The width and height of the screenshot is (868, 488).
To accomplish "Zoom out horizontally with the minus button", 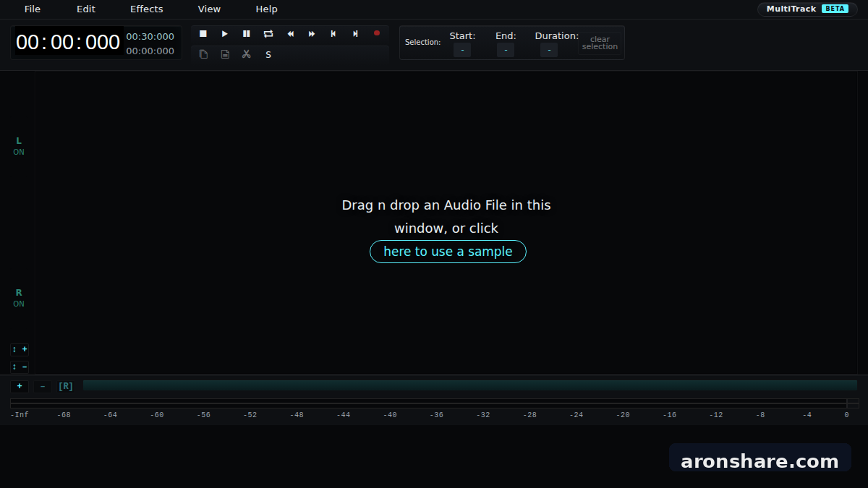I will [42, 386].
